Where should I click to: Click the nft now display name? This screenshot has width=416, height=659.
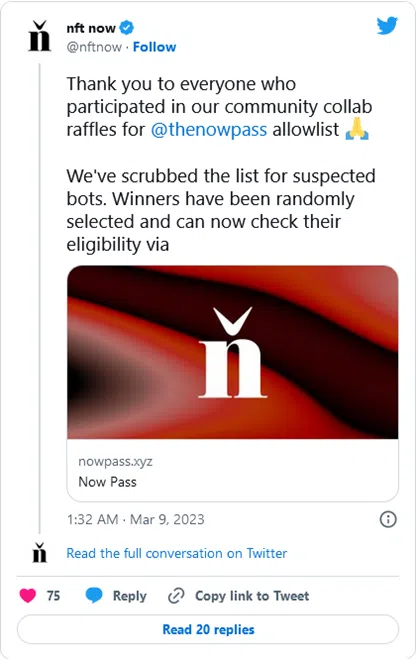click(x=91, y=28)
